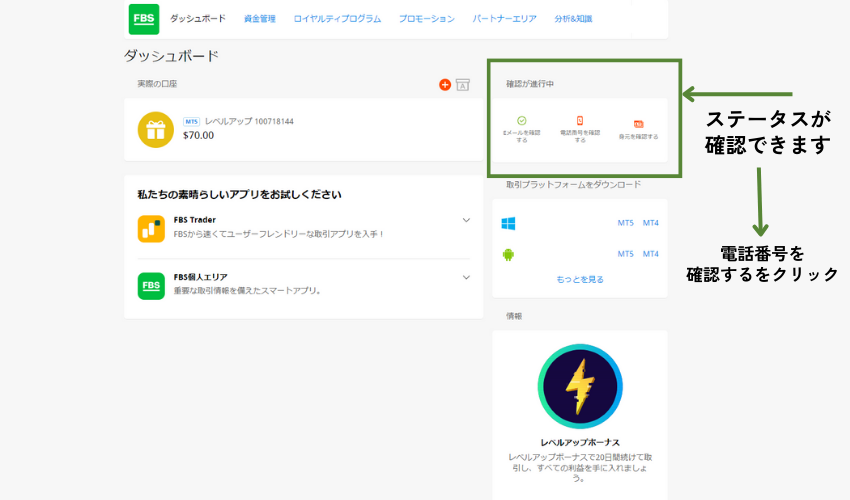Click the FBS logo in the header

(144, 19)
